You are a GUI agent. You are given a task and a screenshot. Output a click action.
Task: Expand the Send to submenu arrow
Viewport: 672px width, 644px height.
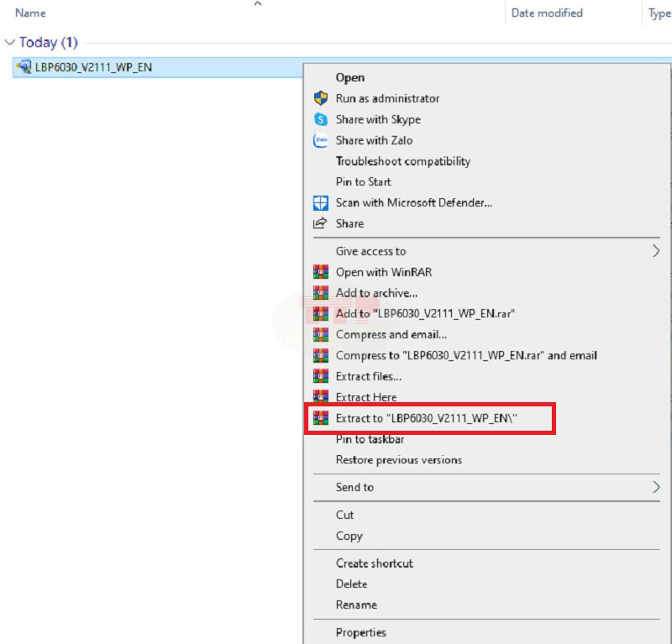pos(656,487)
